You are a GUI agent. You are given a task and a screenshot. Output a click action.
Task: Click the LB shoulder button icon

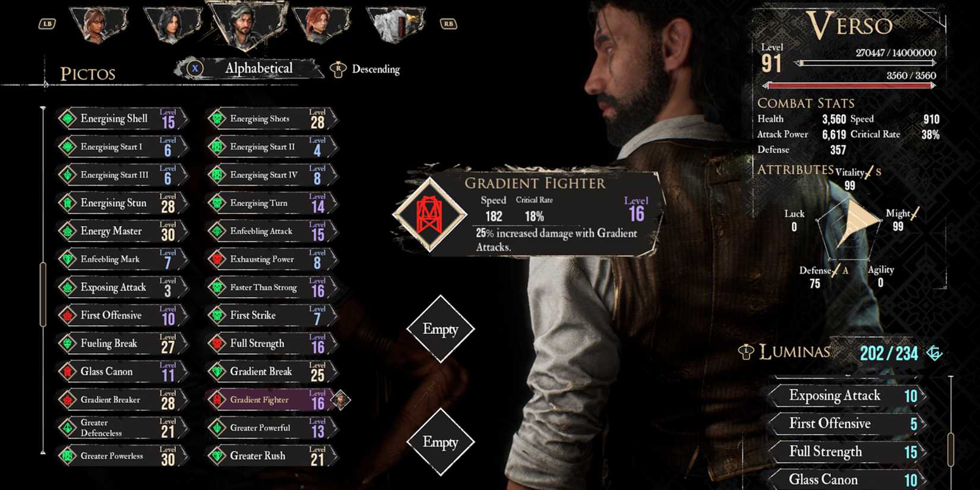pyautogui.click(x=47, y=24)
